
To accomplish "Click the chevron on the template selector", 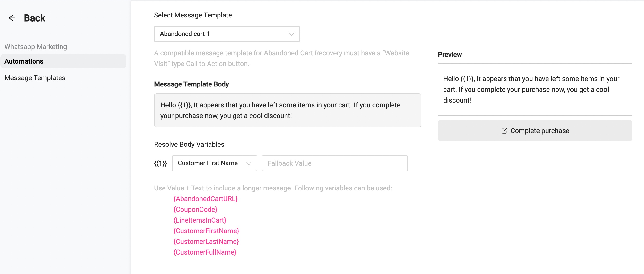I will pos(291,34).
